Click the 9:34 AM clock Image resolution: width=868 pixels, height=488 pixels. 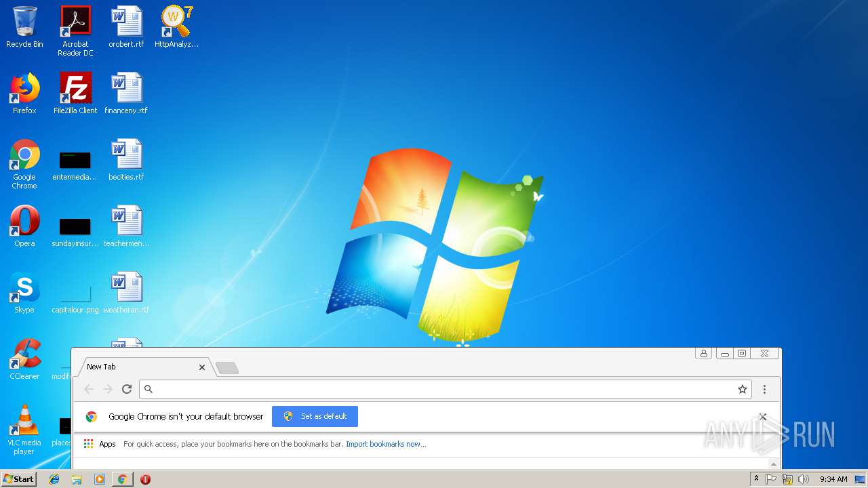833,479
